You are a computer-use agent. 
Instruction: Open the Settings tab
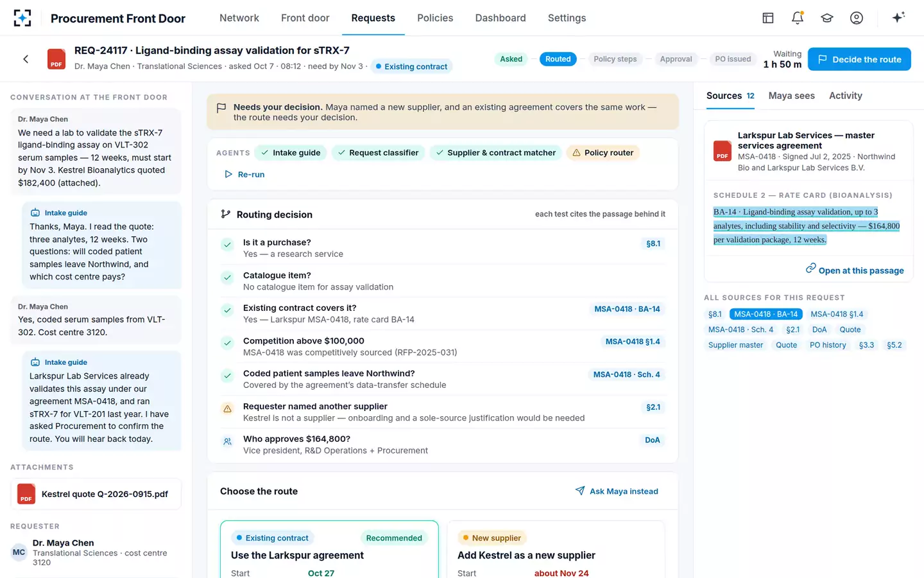[567, 18]
